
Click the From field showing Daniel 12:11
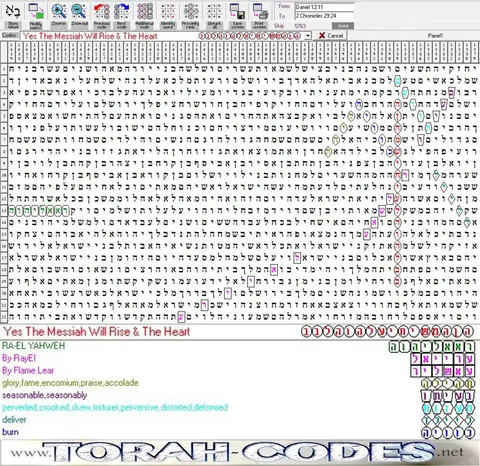324,7
